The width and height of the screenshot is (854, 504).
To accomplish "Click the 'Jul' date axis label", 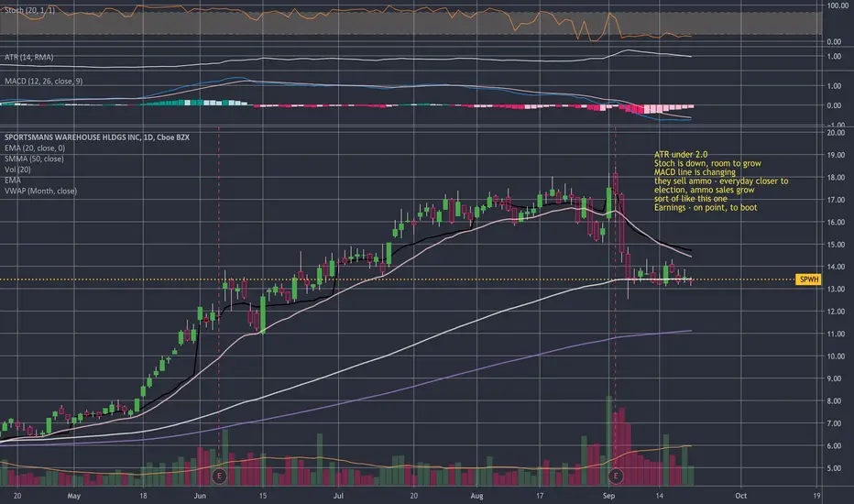I will (338, 496).
